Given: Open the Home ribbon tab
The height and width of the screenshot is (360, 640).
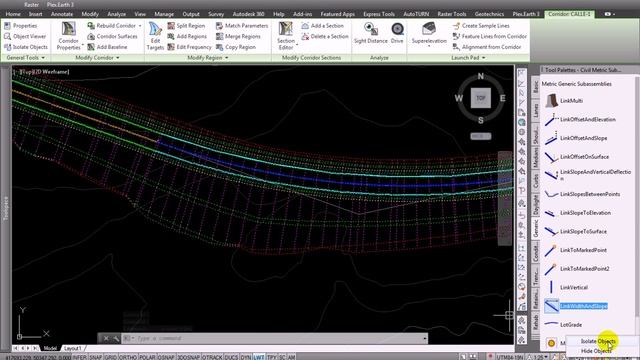Looking at the screenshot, I should click(13, 14).
